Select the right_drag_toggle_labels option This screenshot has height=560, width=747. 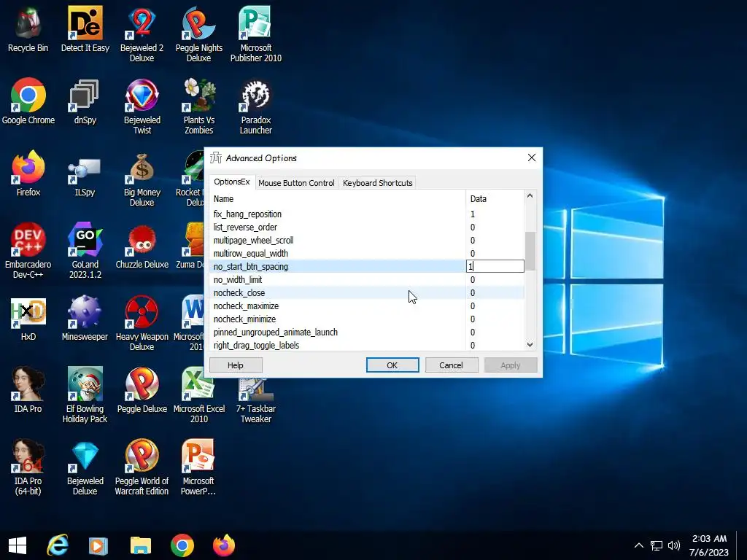tap(367, 345)
